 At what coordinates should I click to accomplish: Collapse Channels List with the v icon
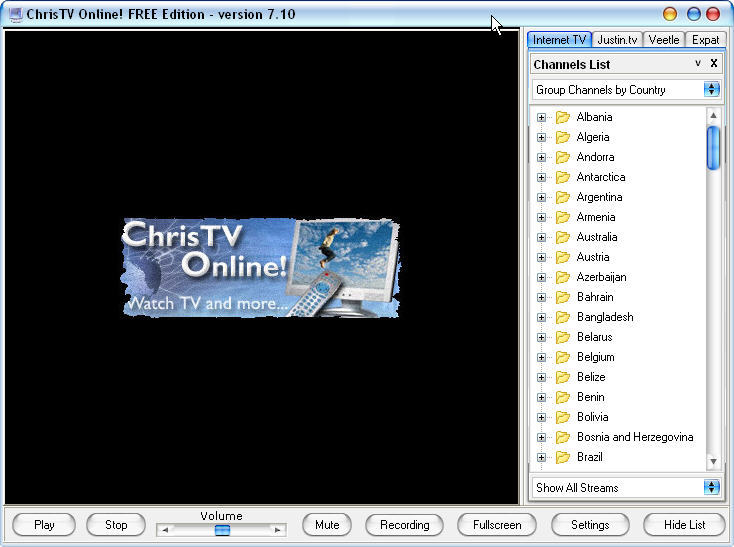pyautogui.click(x=698, y=63)
